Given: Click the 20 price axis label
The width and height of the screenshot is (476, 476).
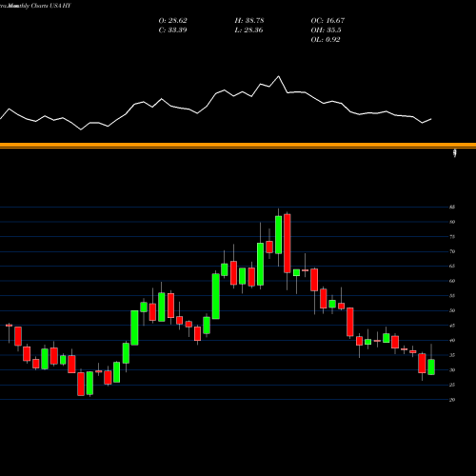Looking at the screenshot, I should tap(452, 400).
